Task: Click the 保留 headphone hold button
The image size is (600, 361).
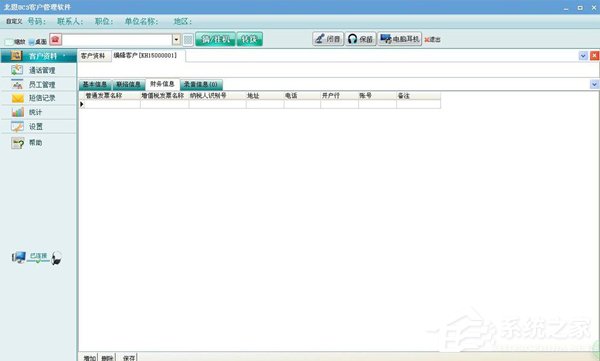Action: point(360,39)
